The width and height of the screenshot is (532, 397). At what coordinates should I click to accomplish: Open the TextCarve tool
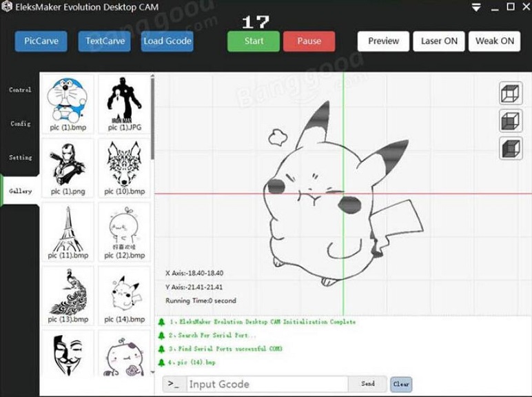(105, 41)
